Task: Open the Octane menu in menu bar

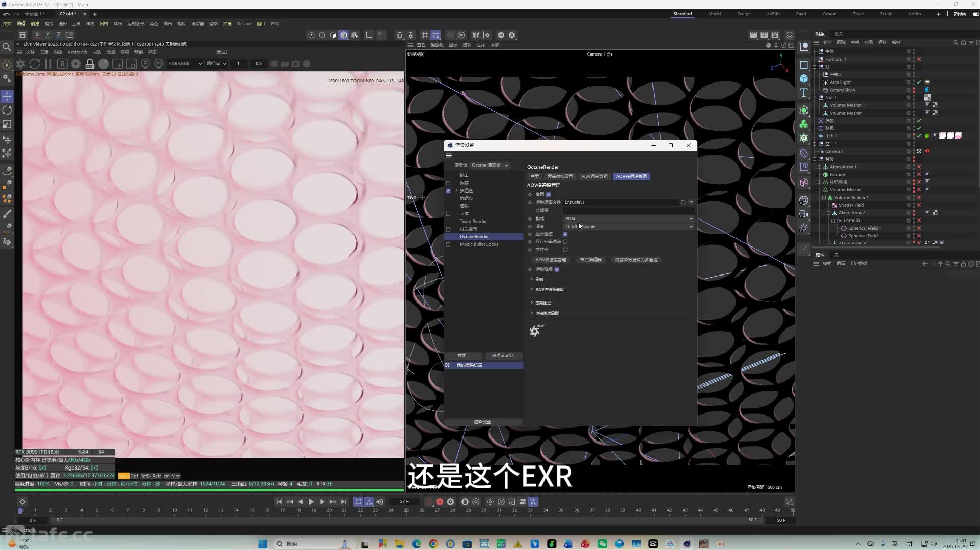Action: [244, 24]
